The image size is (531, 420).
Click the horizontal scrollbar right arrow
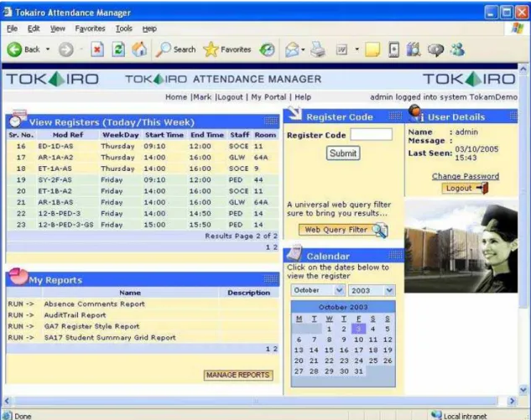coord(512,401)
